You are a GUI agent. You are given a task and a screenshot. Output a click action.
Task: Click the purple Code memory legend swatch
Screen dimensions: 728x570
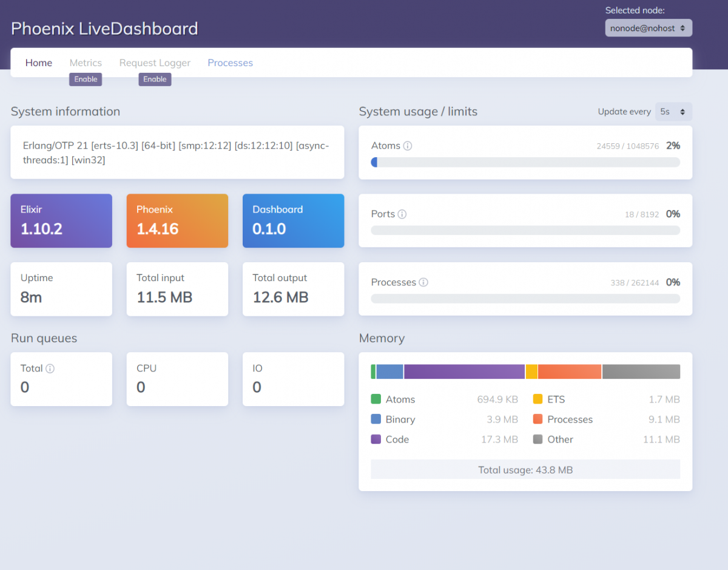(x=376, y=439)
